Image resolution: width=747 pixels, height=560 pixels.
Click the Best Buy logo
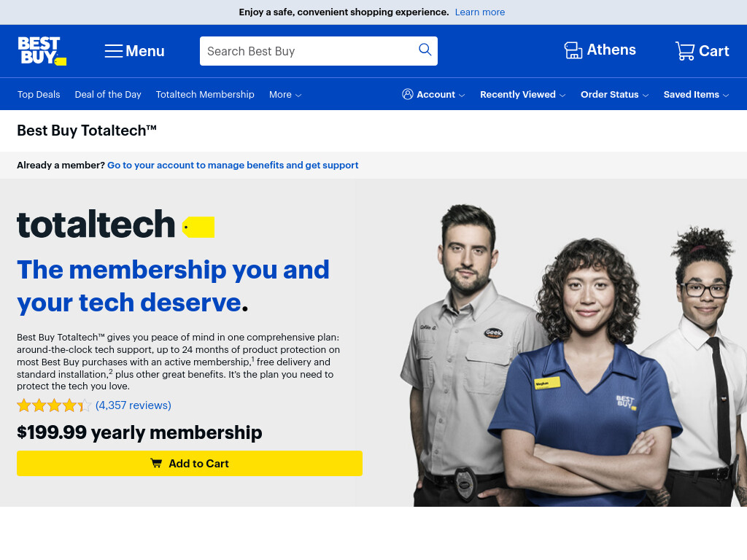pos(42,51)
